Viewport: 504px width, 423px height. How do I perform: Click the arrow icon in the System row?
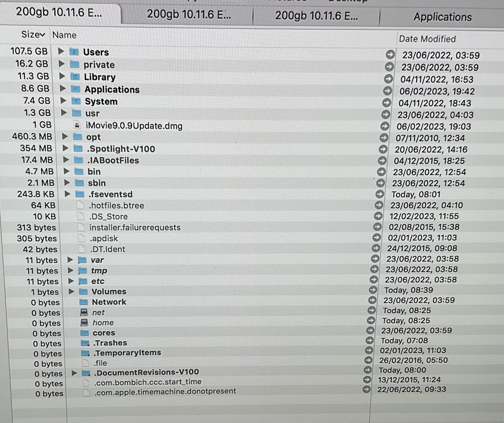pos(387,103)
